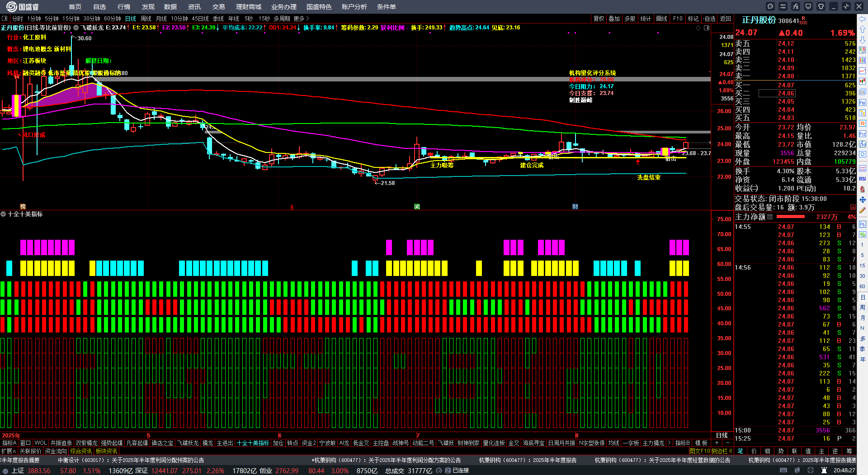
Task: Click the list icon beside 主力净额
Action: 770,217
